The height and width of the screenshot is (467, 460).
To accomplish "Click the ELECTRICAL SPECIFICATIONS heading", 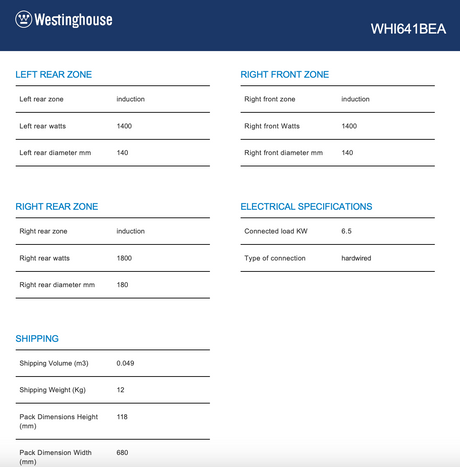I will tap(306, 206).
